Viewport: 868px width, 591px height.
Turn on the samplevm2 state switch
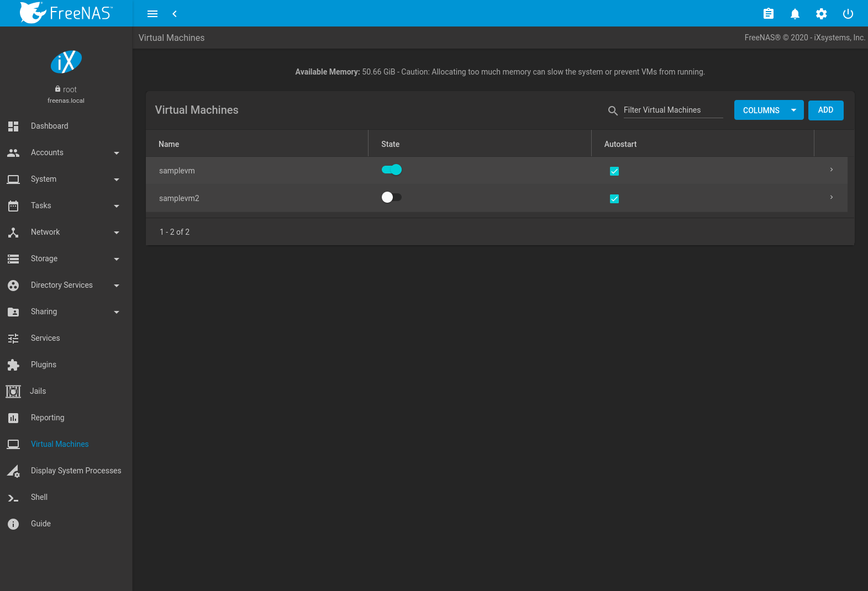392,198
